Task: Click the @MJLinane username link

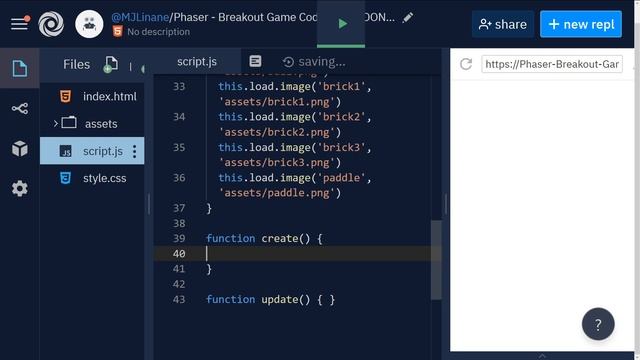Action: [x=140, y=17]
